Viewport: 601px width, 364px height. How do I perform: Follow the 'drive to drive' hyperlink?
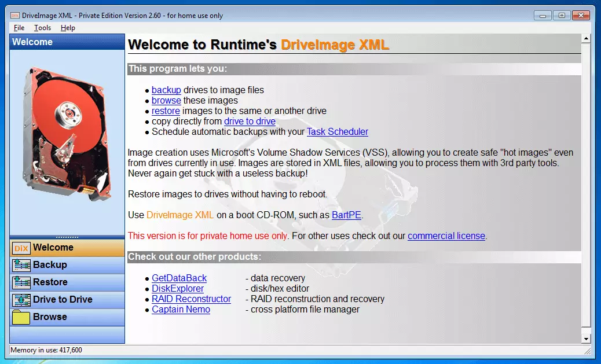(x=250, y=122)
